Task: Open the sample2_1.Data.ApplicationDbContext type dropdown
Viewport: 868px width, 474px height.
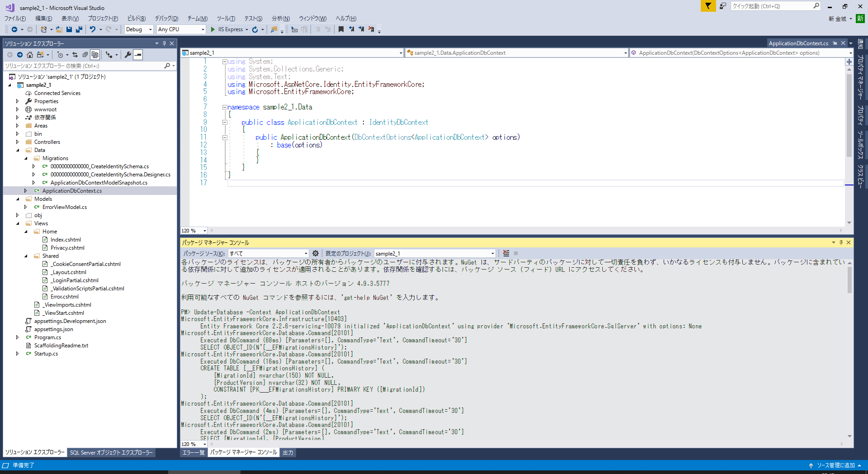Action: tap(517, 53)
